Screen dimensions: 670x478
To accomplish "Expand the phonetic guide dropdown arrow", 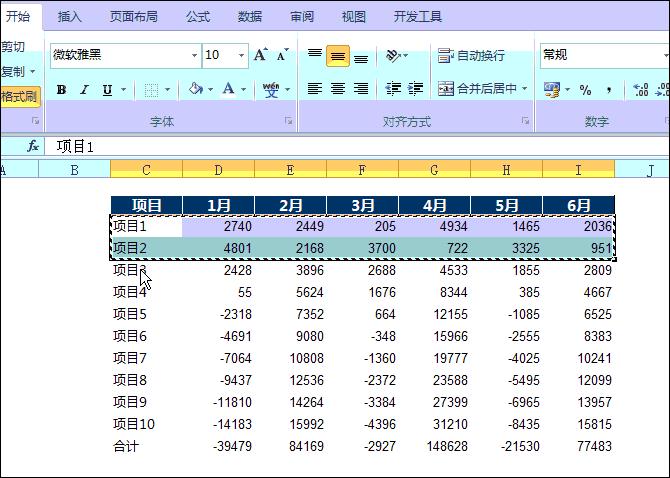I will (x=287, y=90).
